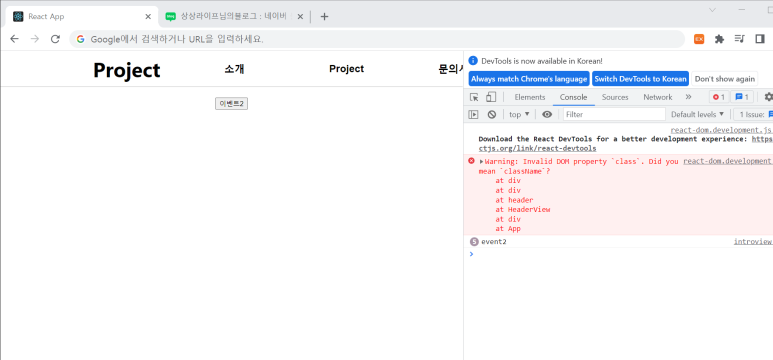The height and width of the screenshot is (360, 773).
Task: Open the orange EX extension icon
Action: pyautogui.click(x=699, y=39)
